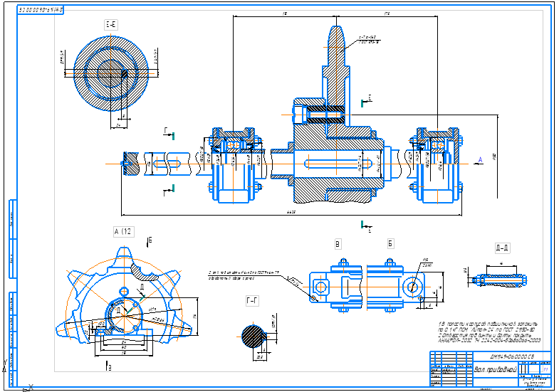Image resolution: width=559 pixels, height=392 pixels.
Task: Click the Д-Д section label
Action: click(x=501, y=248)
